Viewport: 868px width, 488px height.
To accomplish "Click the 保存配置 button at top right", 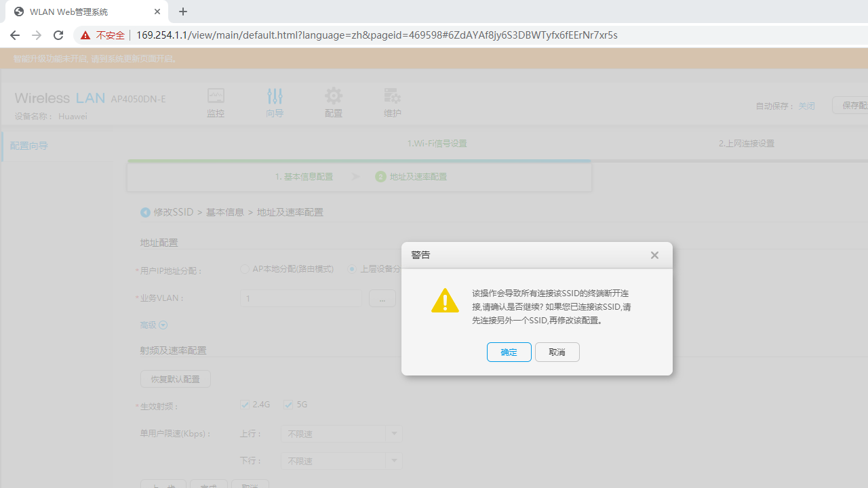I will 850,105.
